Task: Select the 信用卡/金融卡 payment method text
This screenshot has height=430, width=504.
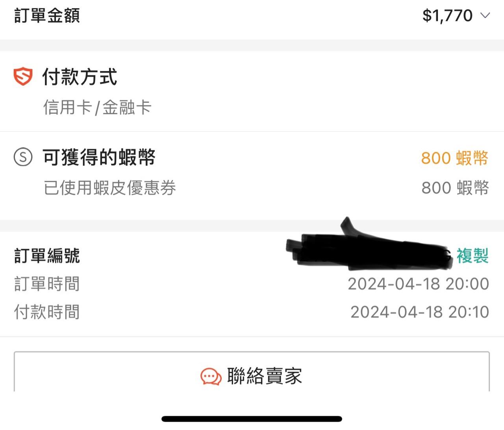Action: pyautogui.click(x=97, y=107)
